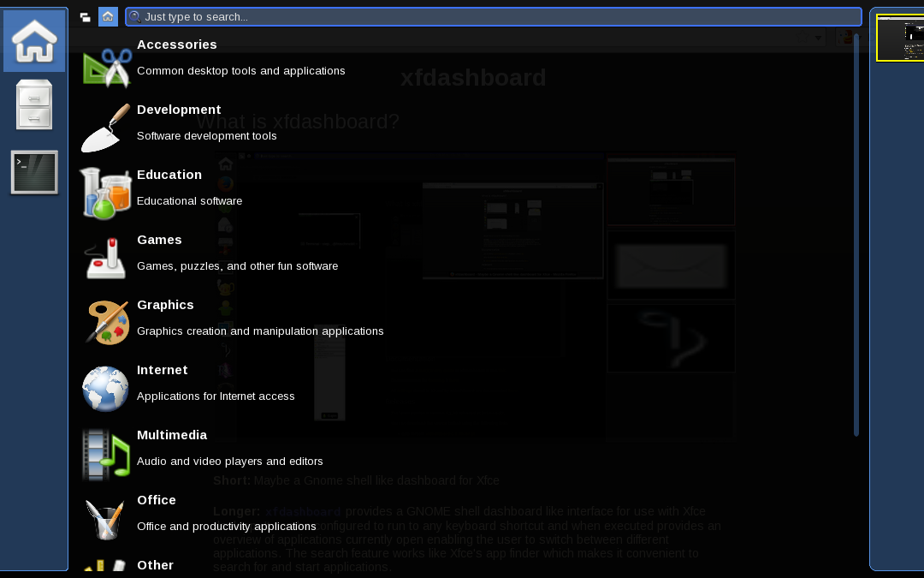Viewport: 924px width, 578px height.
Task: Select the workspace thumbnail preview
Action: [x=900, y=39]
